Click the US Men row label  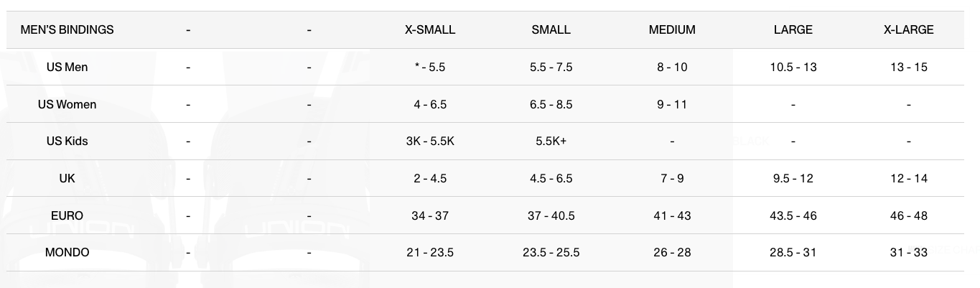67,68
